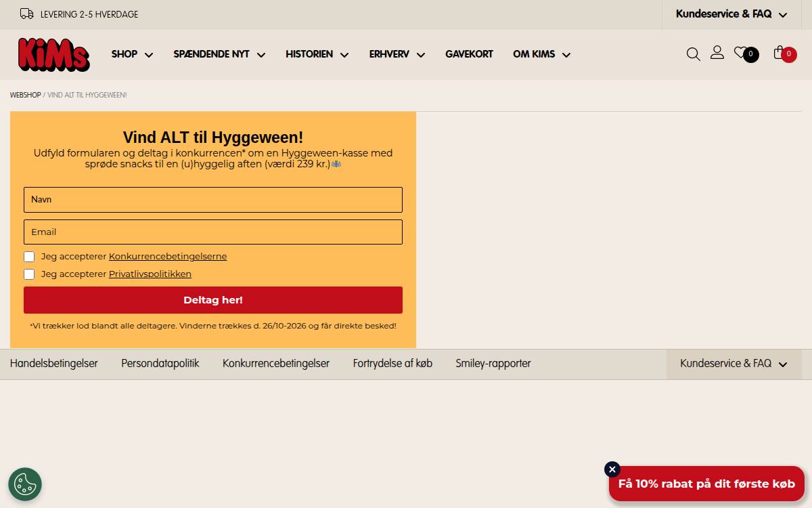Image resolution: width=812 pixels, height=508 pixels.
Task: Open the Privatlivspolitikken link in form
Action: tap(150, 274)
